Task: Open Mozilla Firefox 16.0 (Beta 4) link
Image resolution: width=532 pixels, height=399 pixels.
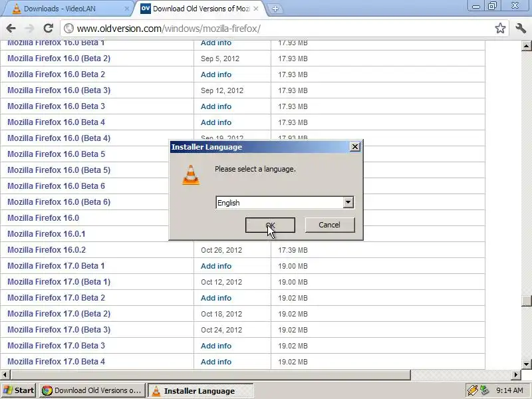Action: [x=59, y=138]
